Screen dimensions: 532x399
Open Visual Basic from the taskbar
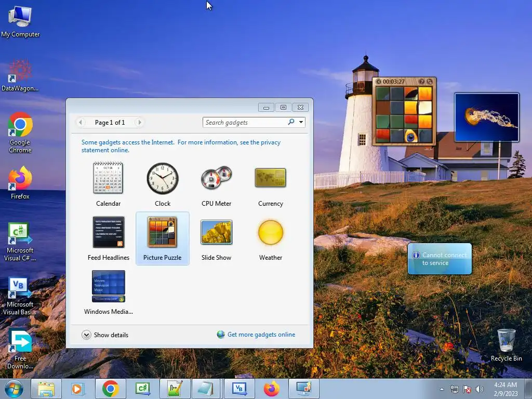tap(239, 389)
